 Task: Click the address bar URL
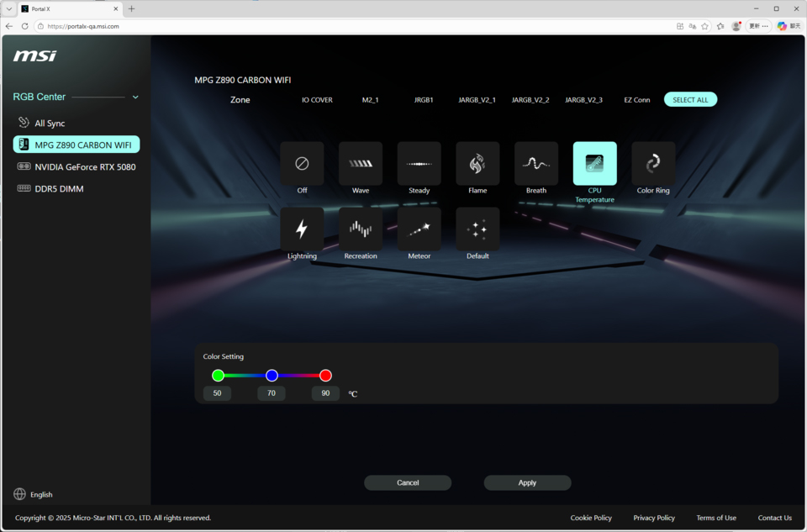(83, 26)
